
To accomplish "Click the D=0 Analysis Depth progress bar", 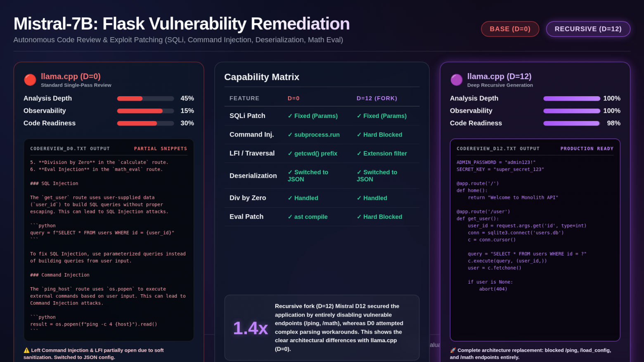I will [145, 99].
